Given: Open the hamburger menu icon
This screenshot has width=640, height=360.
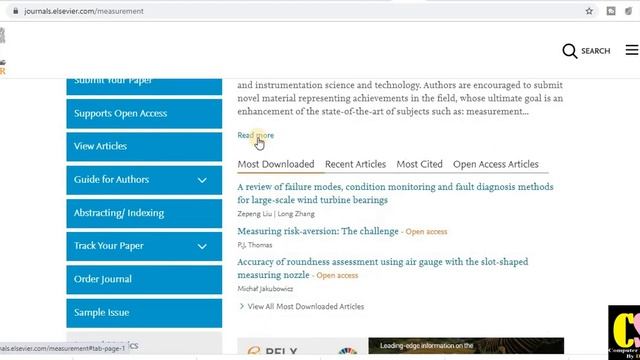Looking at the screenshot, I should [x=632, y=50].
